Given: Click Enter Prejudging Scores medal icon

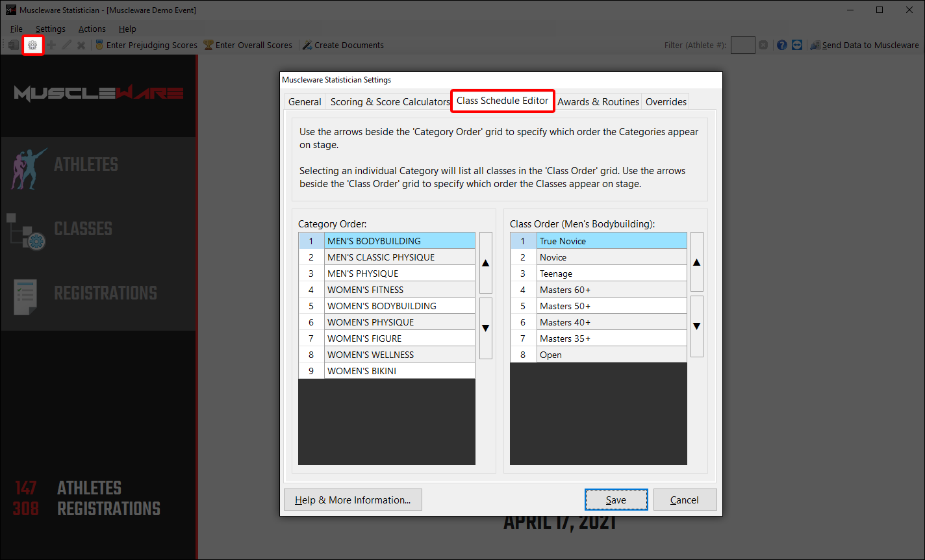Looking at the screenshot, I should pyautogui.click(x=99, y=45).
